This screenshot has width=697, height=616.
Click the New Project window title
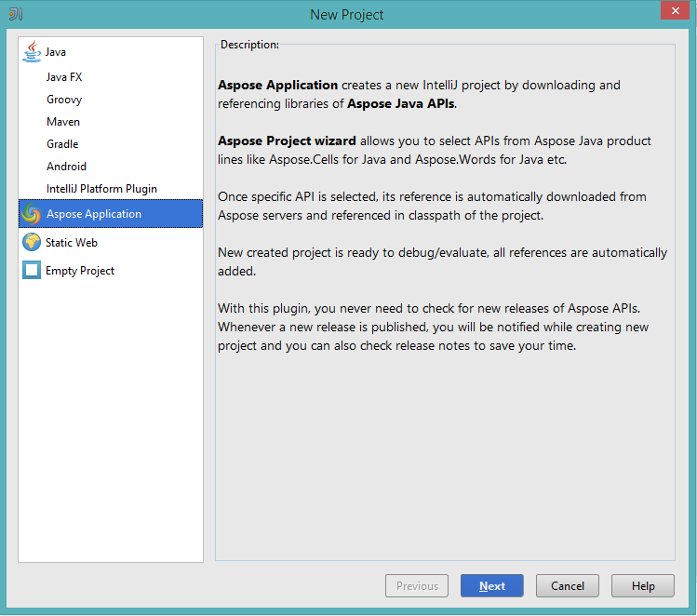pos(347,15)
